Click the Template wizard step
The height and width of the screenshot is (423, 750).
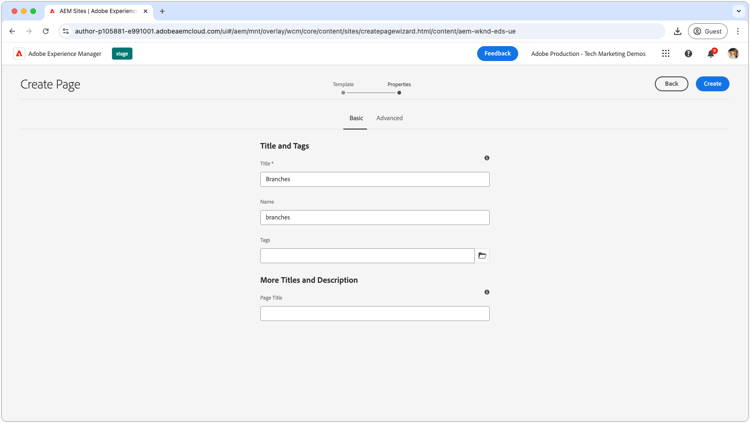(343, 88)
